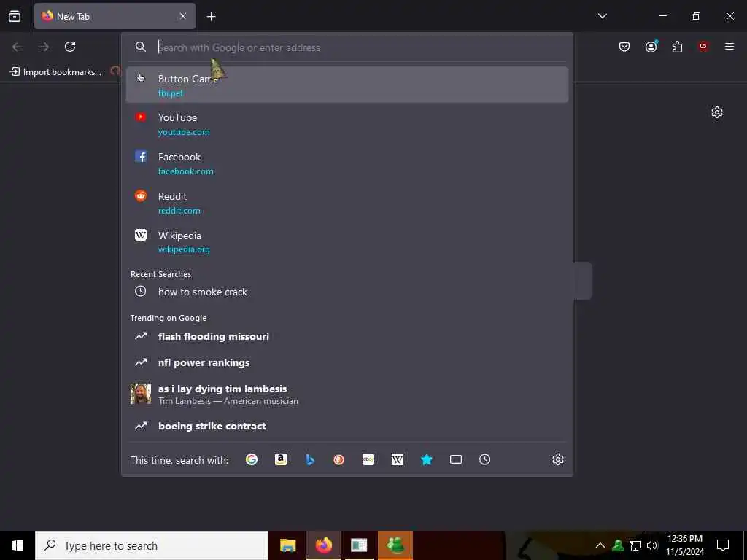Viewport: 747px width, 560px height.
Task: Open Button Game fbi.pet suggestion
Action: 347,85
